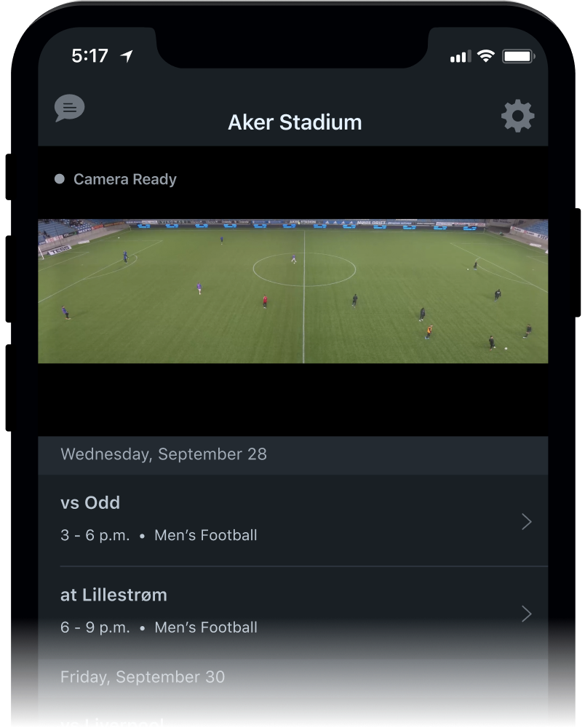Select the Friday, September 30 section header
The height and width of the screenshot is (728, 585).
click(143, 677)
